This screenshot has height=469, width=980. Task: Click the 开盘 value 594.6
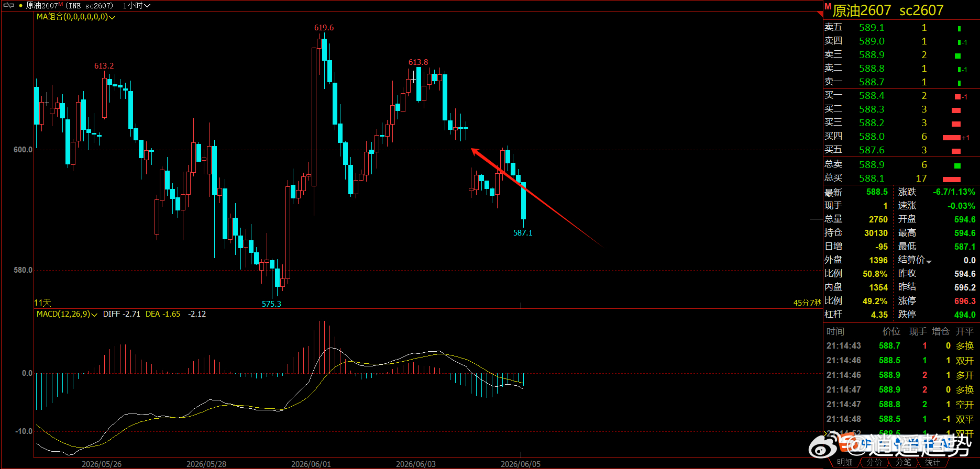pyautogui.click(x=965, y=219)
